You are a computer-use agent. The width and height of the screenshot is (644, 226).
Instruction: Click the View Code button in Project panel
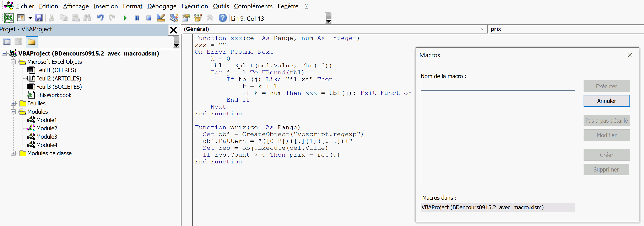[x=7, y=42]
